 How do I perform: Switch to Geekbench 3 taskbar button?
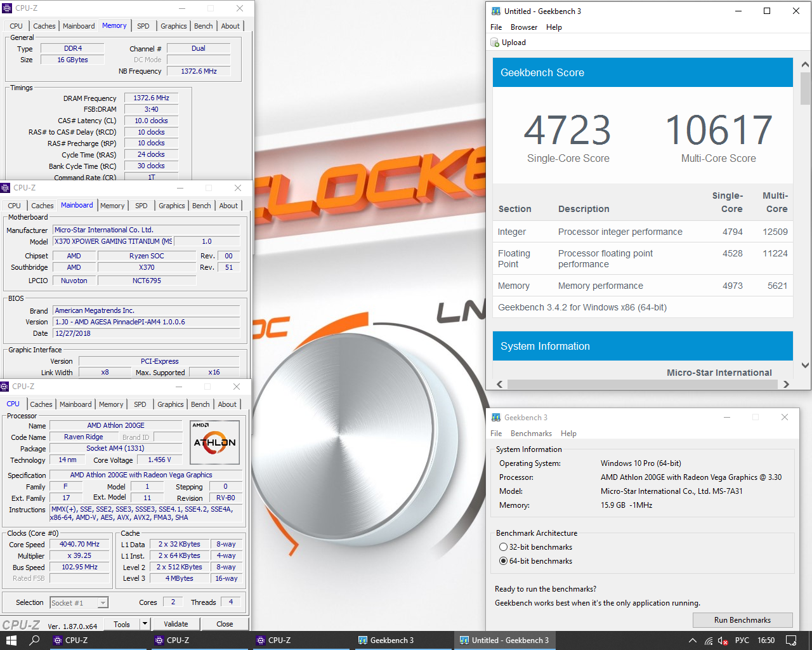tap(403, 640)
